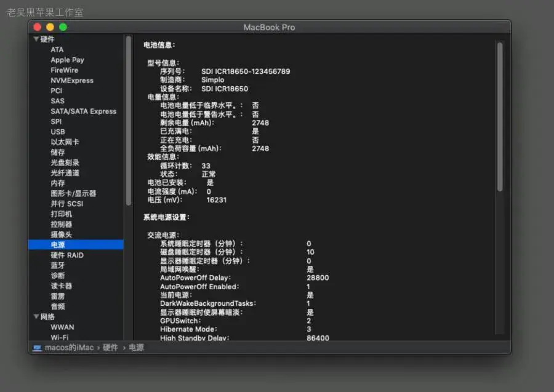The height and width of the screenshot is (392, 554).
Task: Click the 循环计数 value 33
Action: click(206, 166)
